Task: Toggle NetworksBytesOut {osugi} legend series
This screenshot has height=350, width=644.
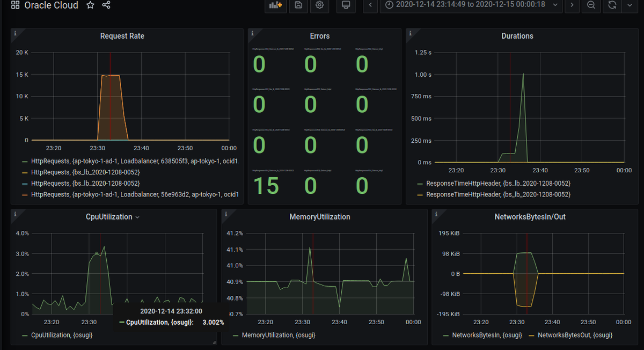Action: 575,335
